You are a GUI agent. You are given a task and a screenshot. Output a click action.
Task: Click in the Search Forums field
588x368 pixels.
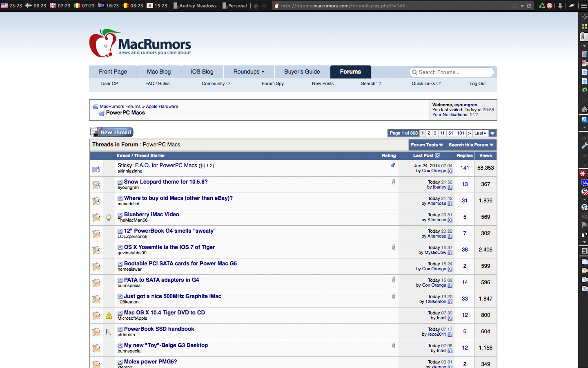coord(452,72)
